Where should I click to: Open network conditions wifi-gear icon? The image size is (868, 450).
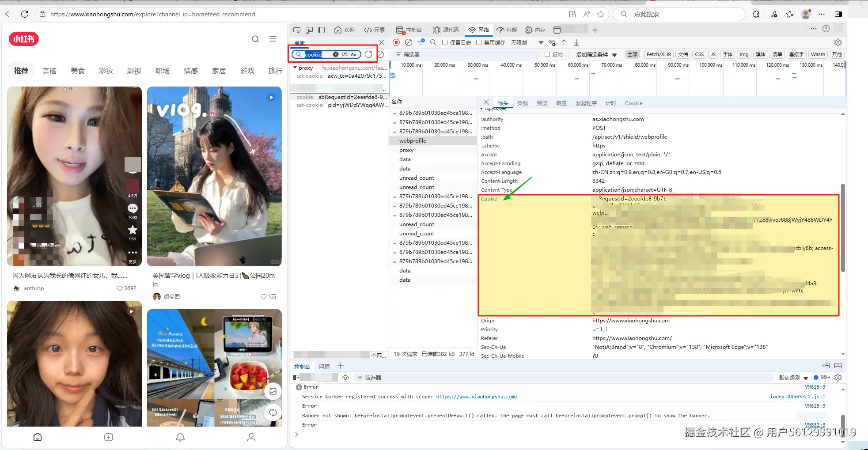point(552,42)
